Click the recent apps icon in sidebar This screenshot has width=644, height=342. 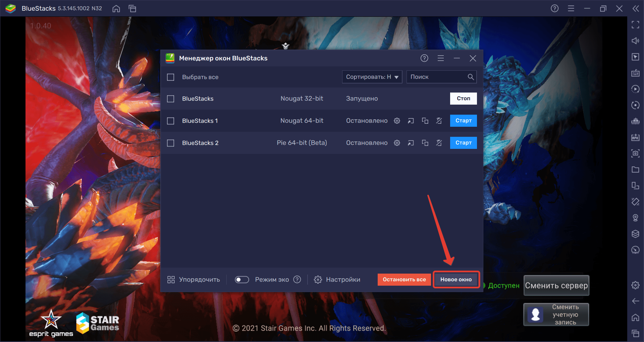click(635, 333)
